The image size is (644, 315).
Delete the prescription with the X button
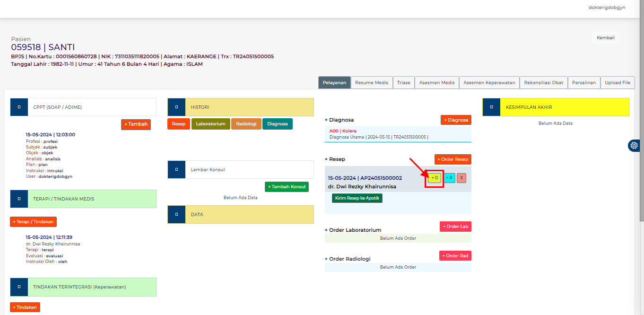(461, 178)
